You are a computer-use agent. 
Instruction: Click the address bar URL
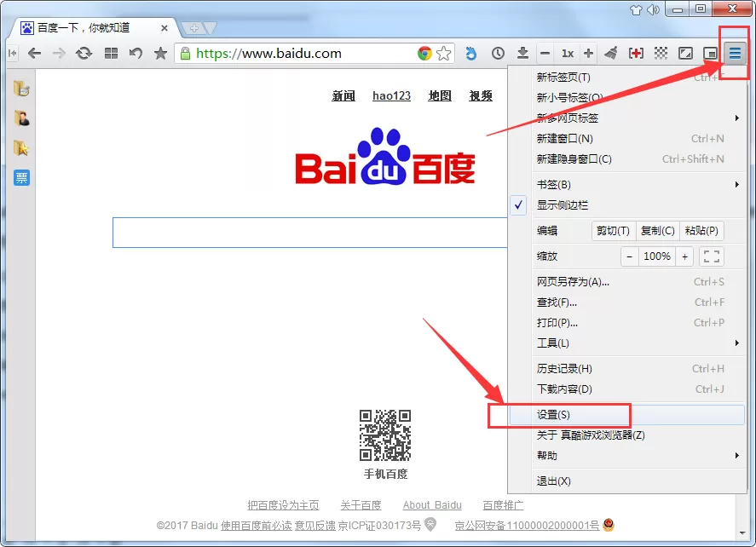point(268,53)
